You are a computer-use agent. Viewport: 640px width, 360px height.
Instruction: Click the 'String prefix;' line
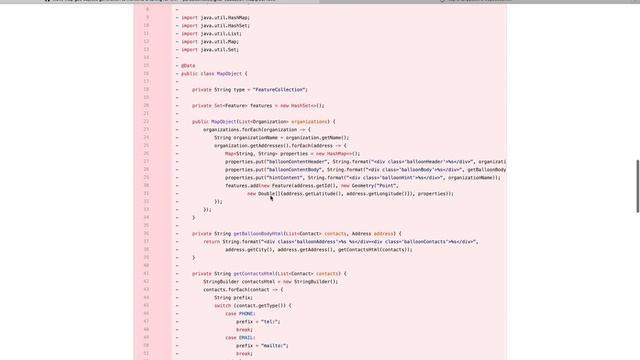pyautogui.click(x=233, y=298)
